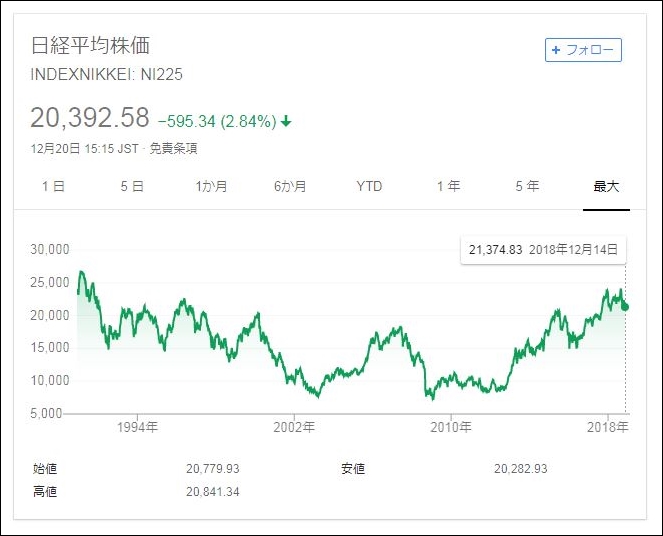Click the 12月20日 15:15 JST timestamp
The image size is (663, 536).
coord(85,148)
